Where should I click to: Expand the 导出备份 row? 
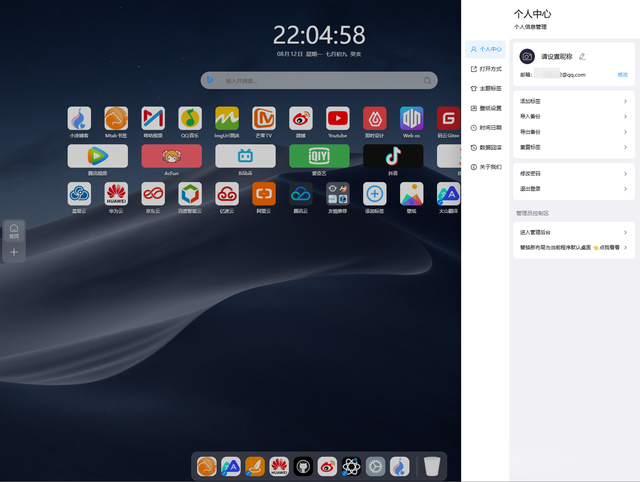point(573,132)
